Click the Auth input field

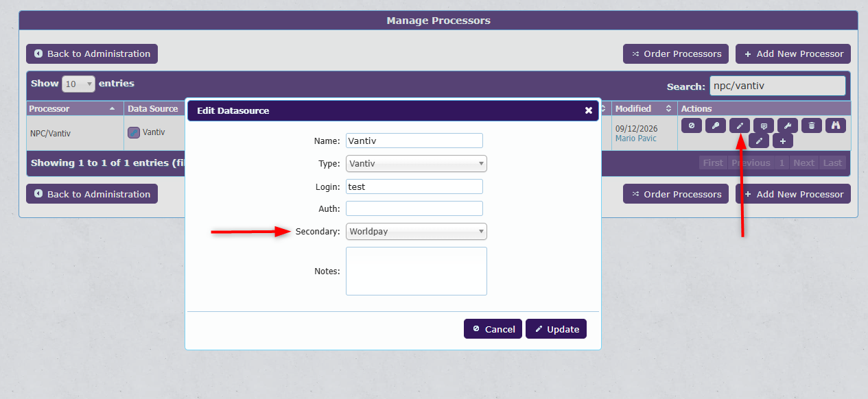pyautogui.click(x=414, y=208)
